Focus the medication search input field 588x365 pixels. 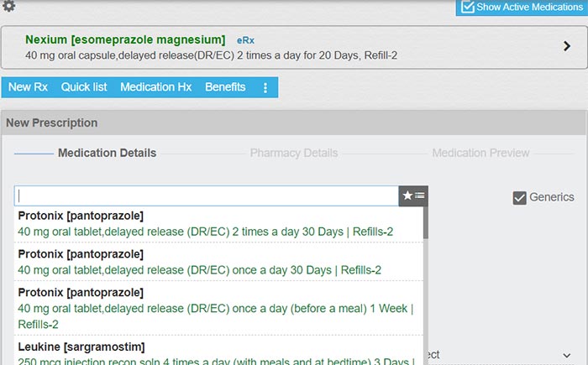click(206, 196)
